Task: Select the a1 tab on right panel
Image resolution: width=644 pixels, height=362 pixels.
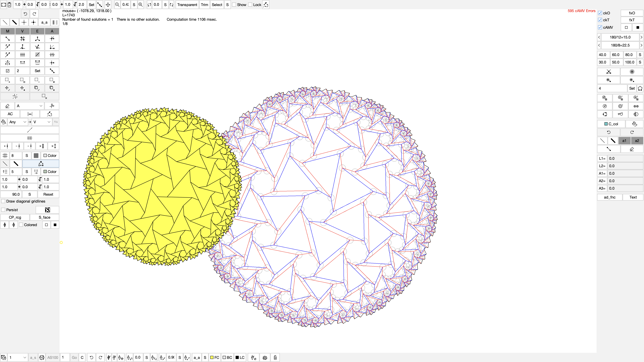Action: pos(624,141)
